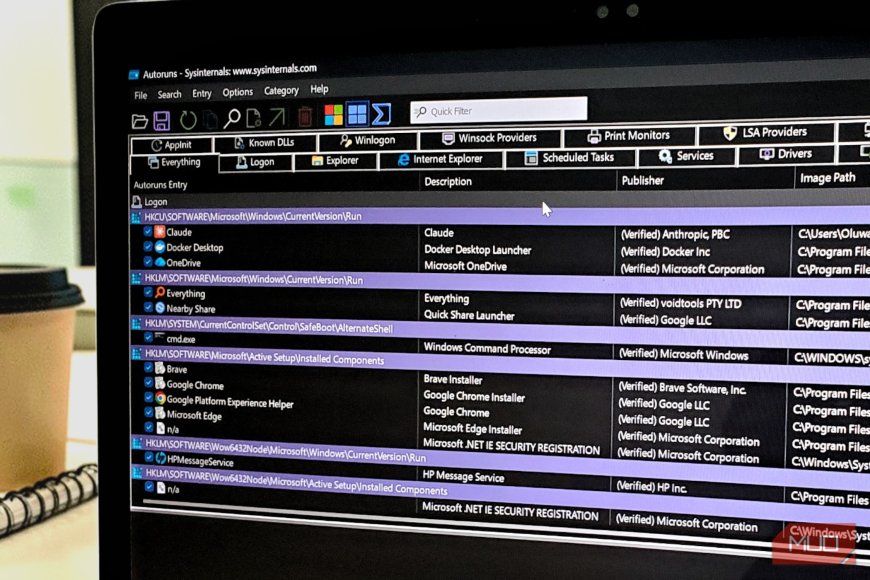
Task: Select the jump-to-entry arrow icon
Action: pos(279,112)
